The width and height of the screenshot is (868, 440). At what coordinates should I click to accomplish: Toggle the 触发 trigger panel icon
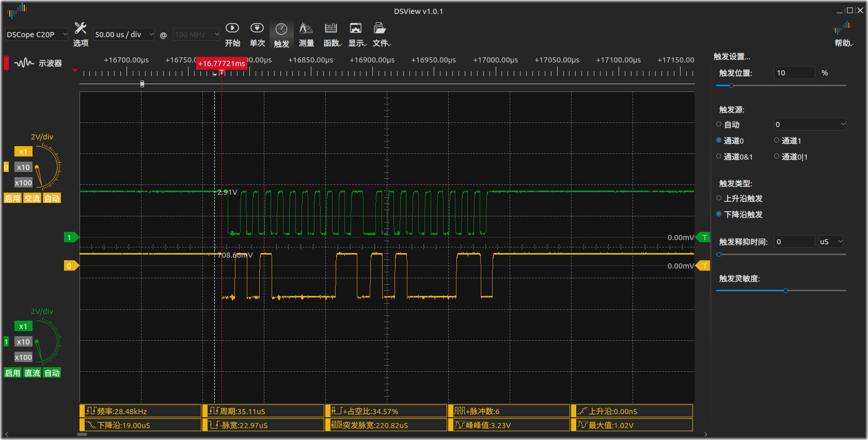(281, 35)
